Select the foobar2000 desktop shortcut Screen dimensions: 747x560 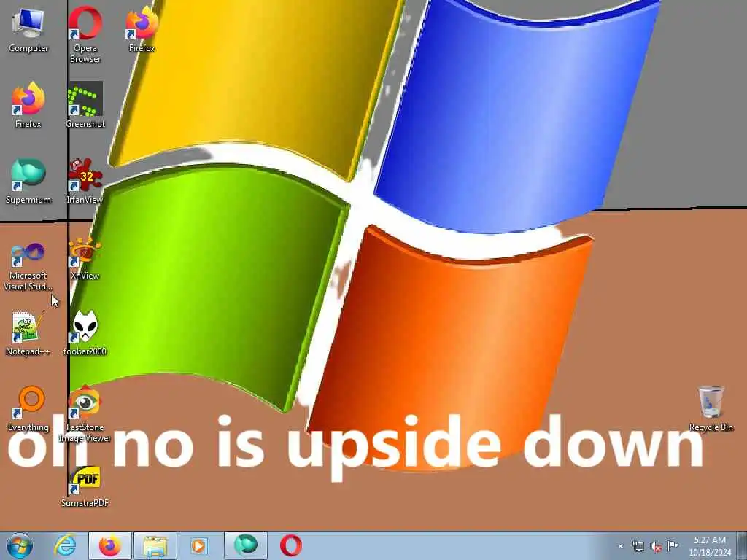pos(85,333)
